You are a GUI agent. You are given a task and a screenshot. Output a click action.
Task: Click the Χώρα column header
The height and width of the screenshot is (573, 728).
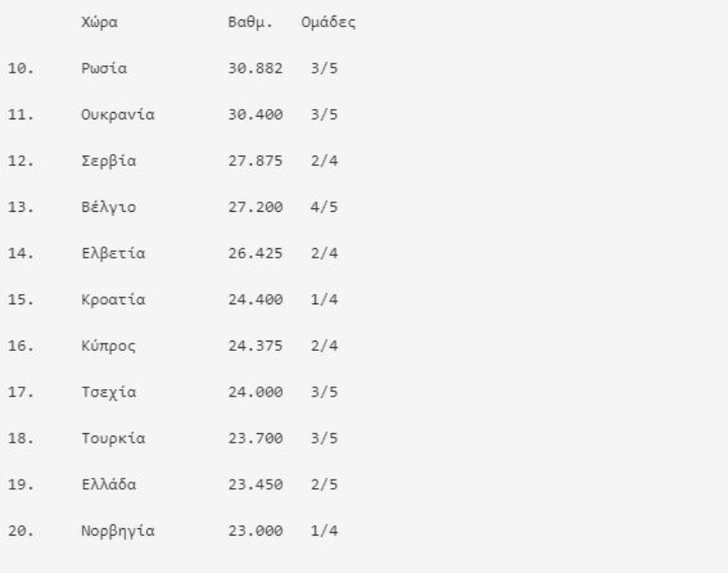pos(99,22)
